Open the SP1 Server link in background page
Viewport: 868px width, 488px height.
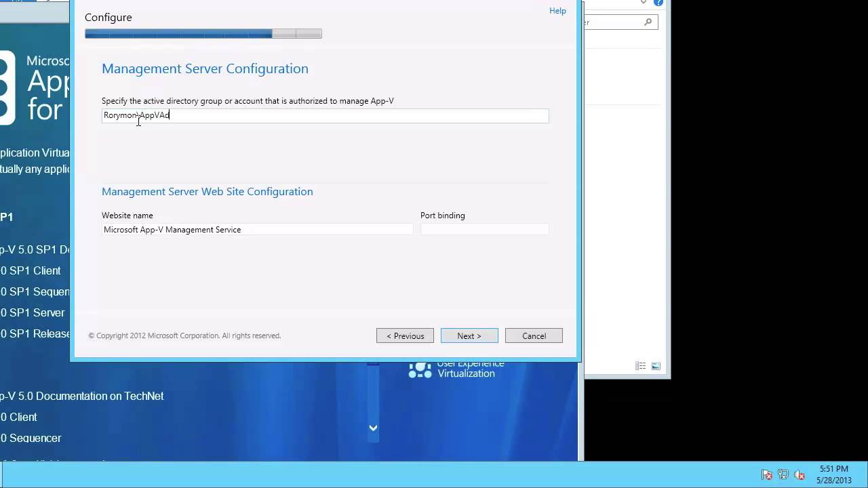click(33, 312)
